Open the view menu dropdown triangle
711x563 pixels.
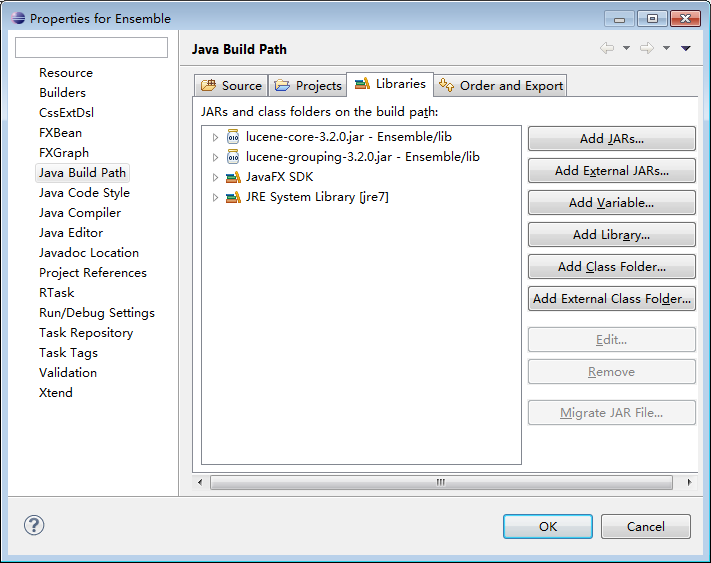tap(686, 48)
